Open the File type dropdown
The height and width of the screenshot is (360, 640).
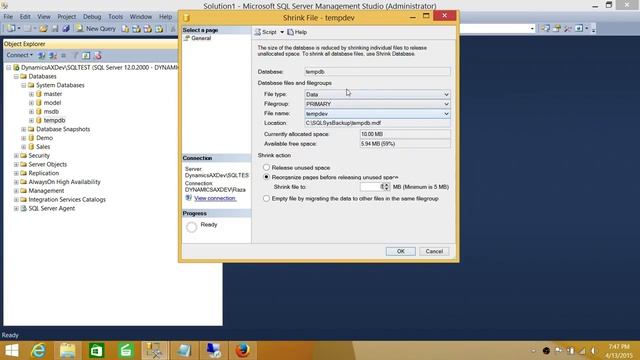pyautogui.click(x=377, y=94)
